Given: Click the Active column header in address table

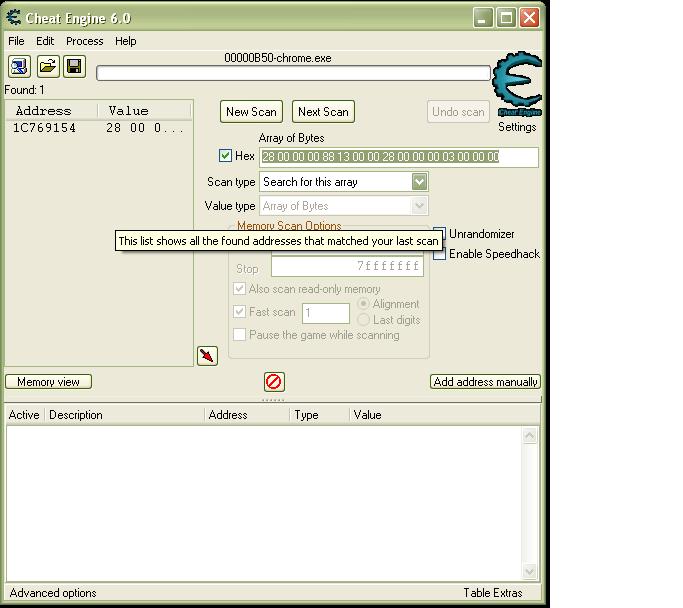Looking at the screenshot, I should [x=24, y=415].
